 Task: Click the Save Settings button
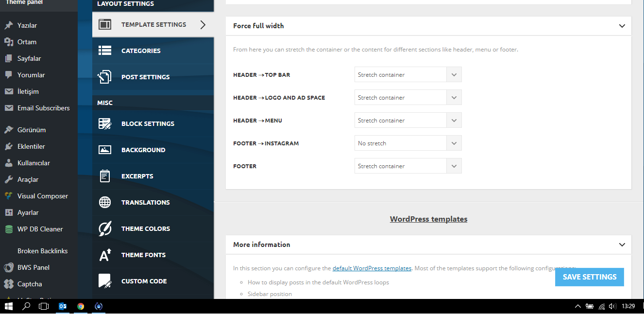[x=590, y=277]
